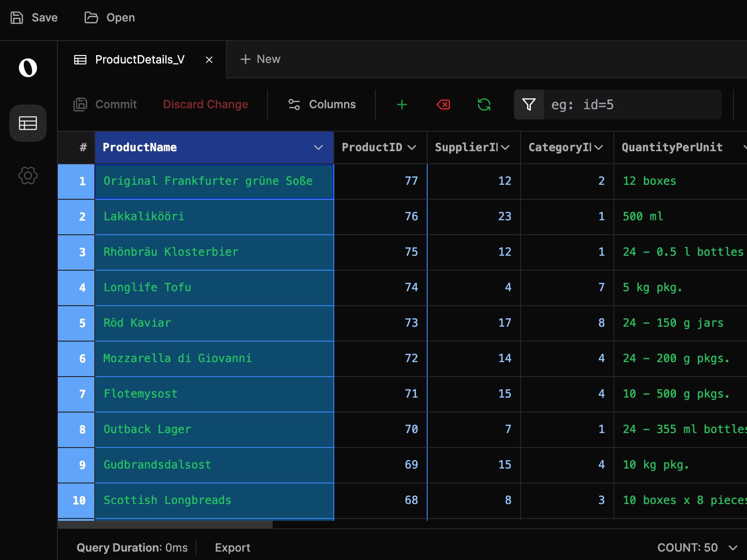This screenshot has width=747, height=560.
Task: Click the app logo in the sidebar
Action: click(28, 68)
